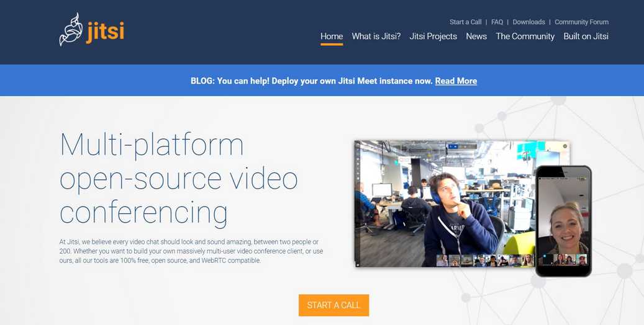Image resolution: width=644 pixels, height=325 pixels.
Task: Click the participant filmstrip in desktop screenshot
Action: point(484,260)
